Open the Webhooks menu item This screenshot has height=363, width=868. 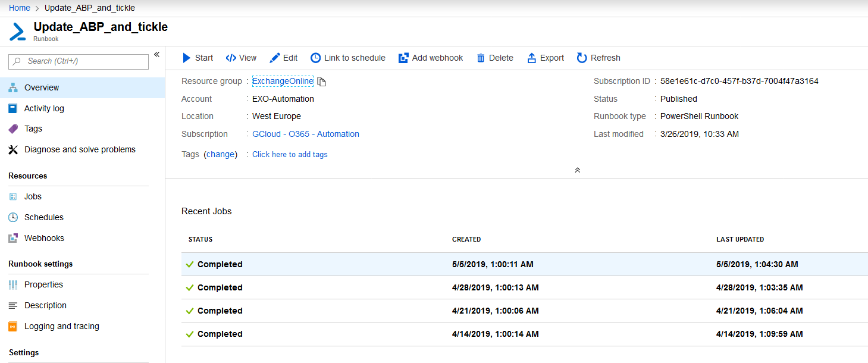pos(83,238)
